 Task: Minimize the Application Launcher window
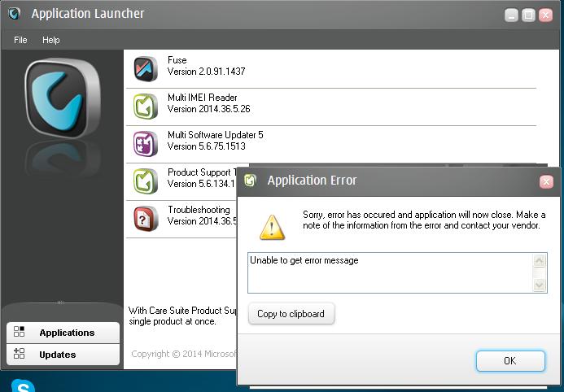(511, 15)
